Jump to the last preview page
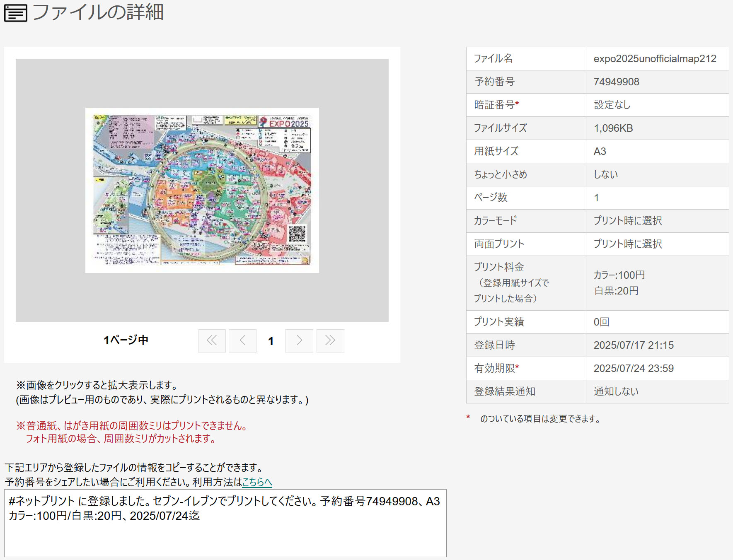Screen dimensions: 733x560 330,340
